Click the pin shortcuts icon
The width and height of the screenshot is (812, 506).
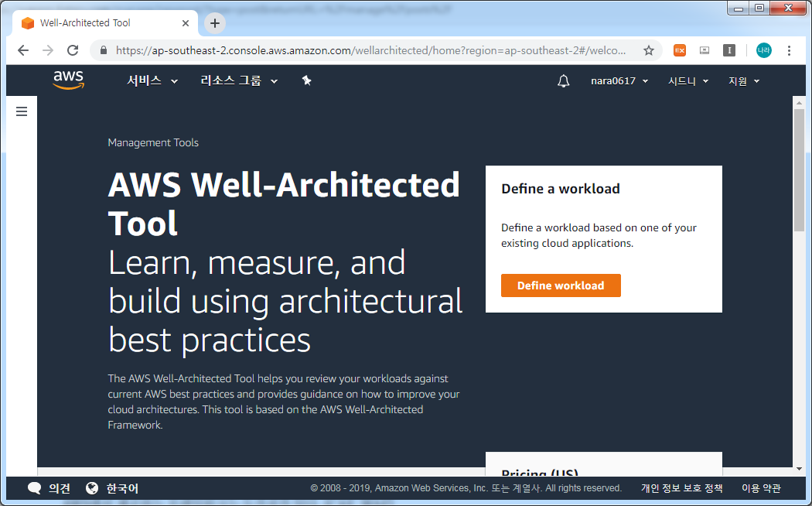click(x=306, y=80)
